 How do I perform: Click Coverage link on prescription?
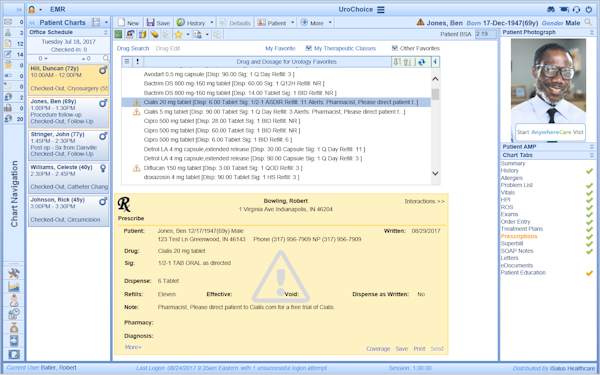pyautogui.click(x=378, y=349)
